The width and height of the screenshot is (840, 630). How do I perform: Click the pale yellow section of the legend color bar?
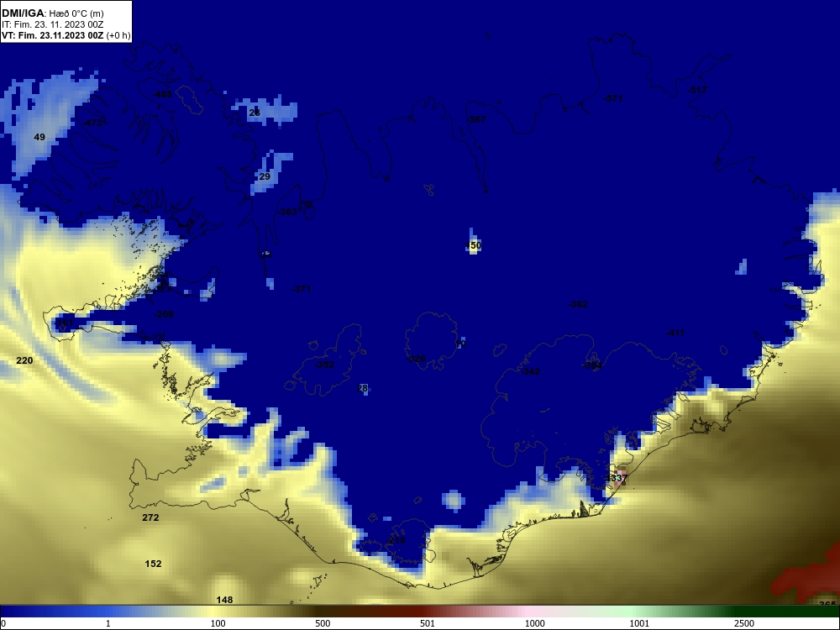(x=214, y=612)
